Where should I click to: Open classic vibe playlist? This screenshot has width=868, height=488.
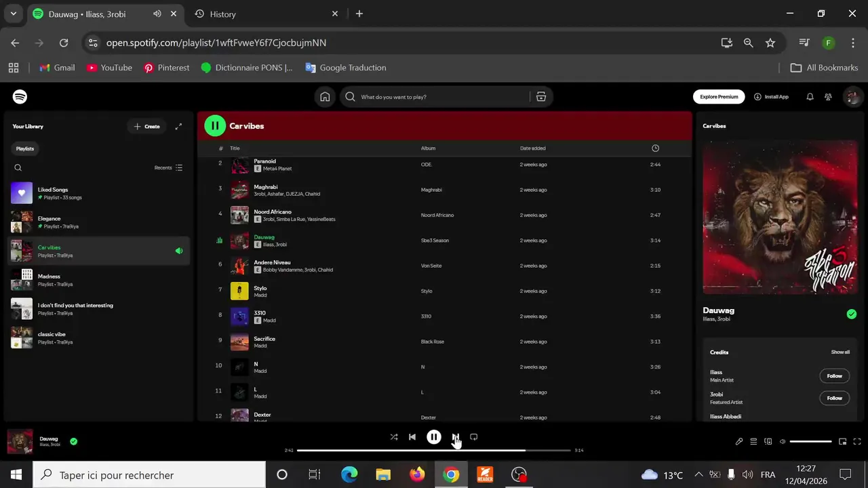(98, 338)
